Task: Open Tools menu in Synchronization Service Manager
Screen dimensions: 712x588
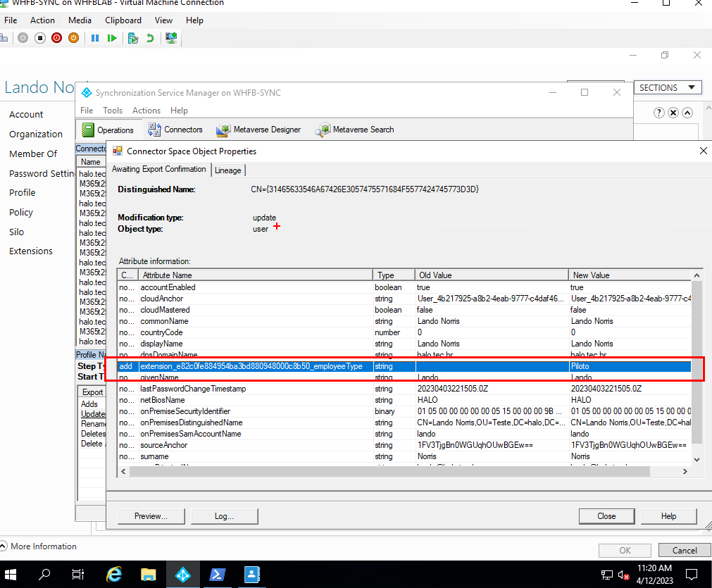Action: (x=113, y=111)
